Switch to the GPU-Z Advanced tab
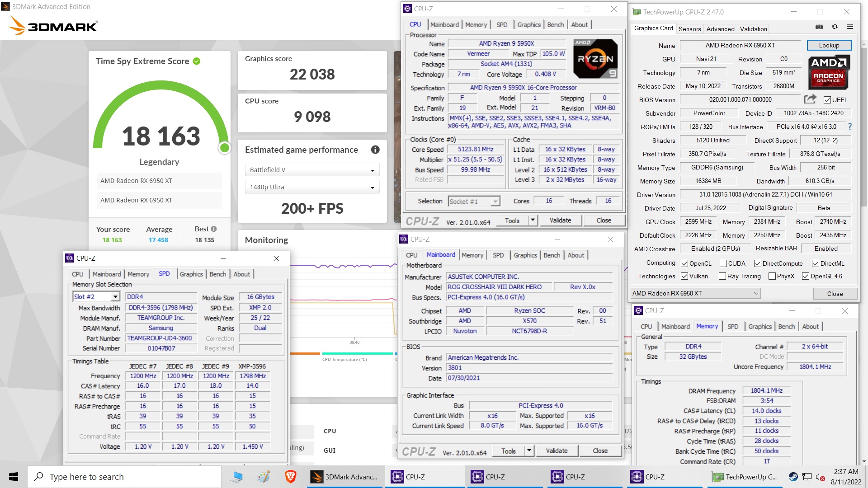 [x=721, y=28]
